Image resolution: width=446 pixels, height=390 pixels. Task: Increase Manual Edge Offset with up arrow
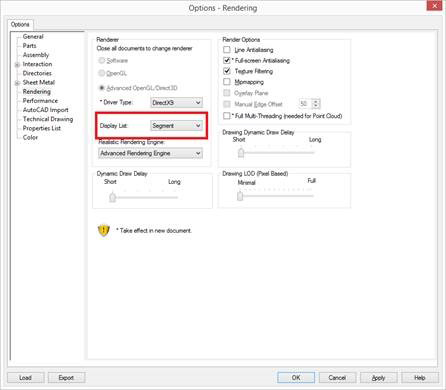click(x=316, y=101)
